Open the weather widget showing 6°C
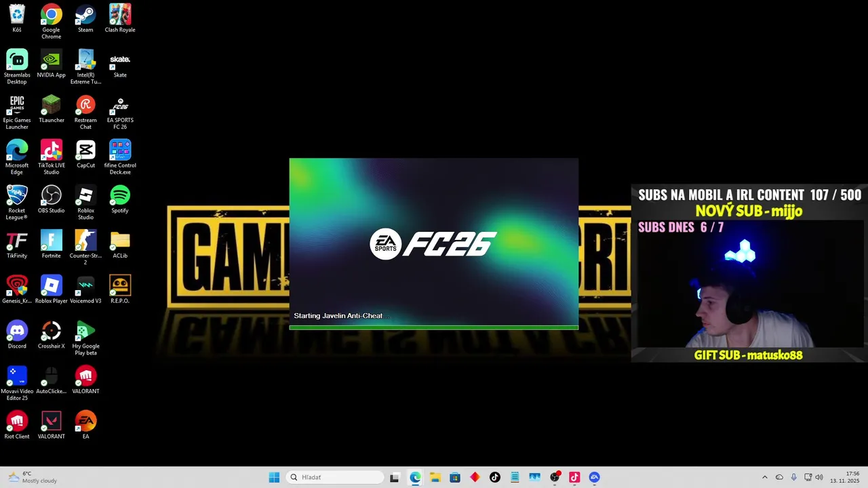The width and height of the screenshot is (868, 488). (x=32, y=477)
